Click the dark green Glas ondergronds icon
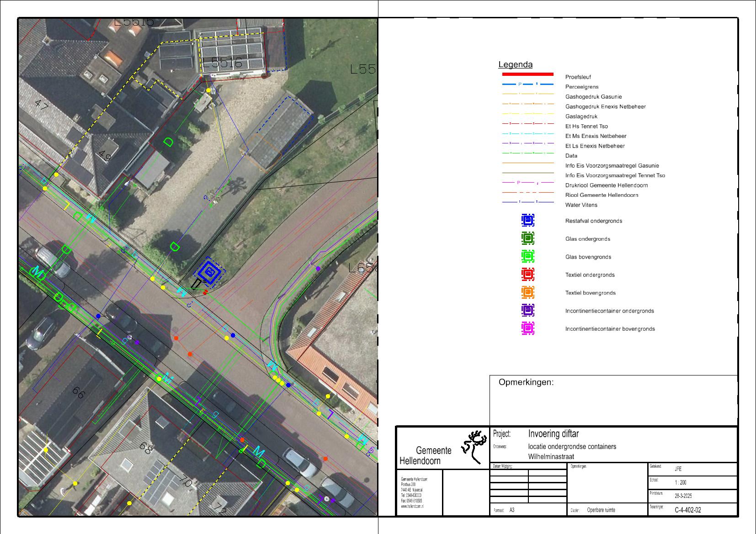This screenshot has height=534, width=756. 527,238
